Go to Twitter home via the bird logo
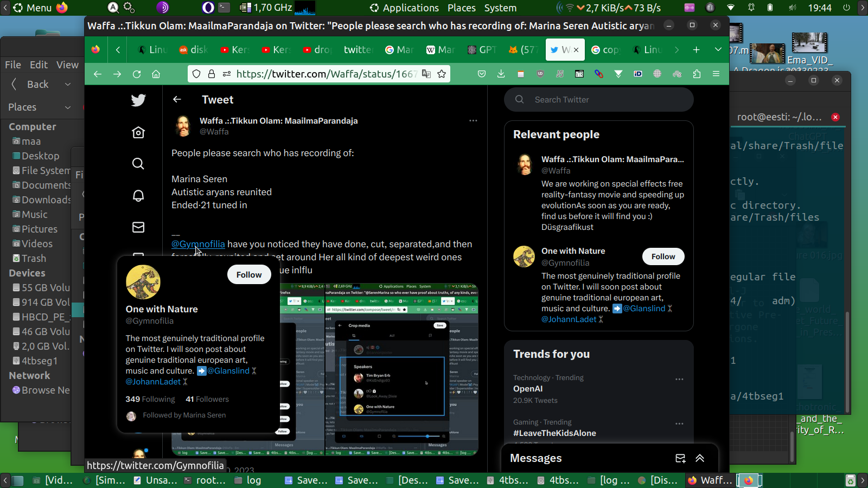The height and width of the screenshot is (488, 868). coord(138,100)
